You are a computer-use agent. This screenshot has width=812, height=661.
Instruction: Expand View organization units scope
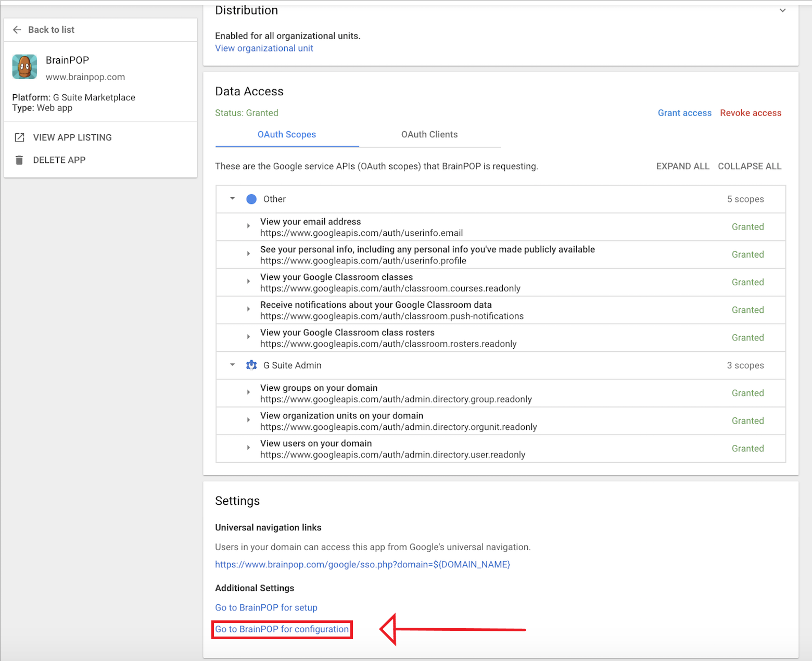click(x=248, y=420)
